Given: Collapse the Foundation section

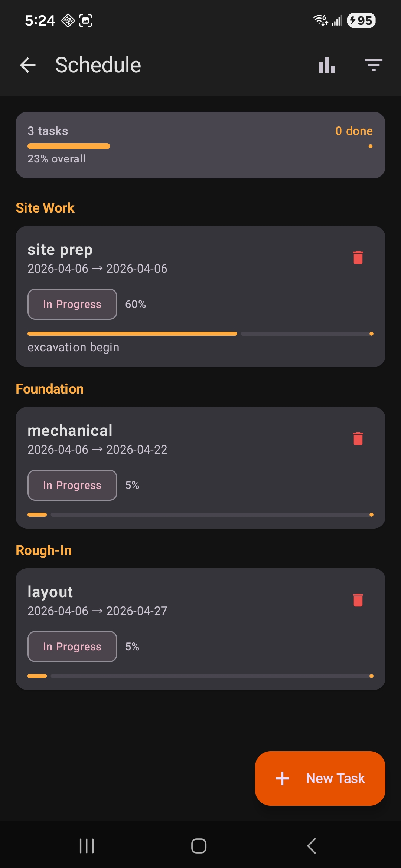Looking at the screenshot, I should pos(49,389).
